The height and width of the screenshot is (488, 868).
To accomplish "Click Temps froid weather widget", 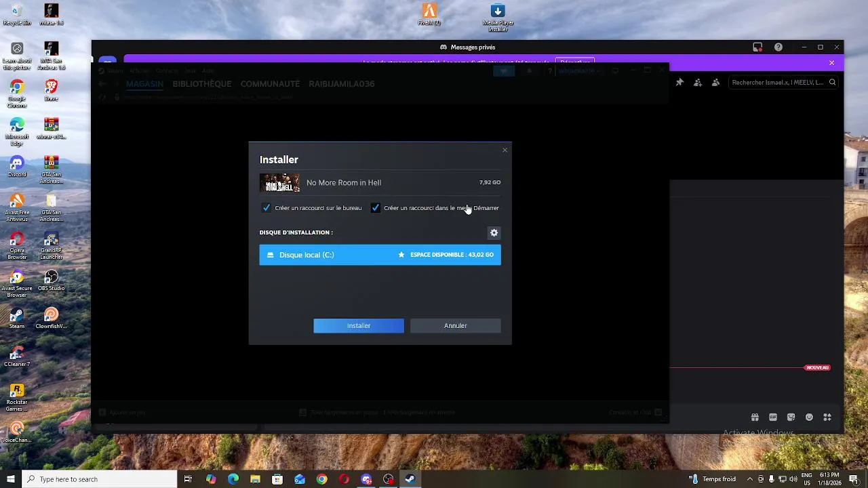I will pos(713,479).
